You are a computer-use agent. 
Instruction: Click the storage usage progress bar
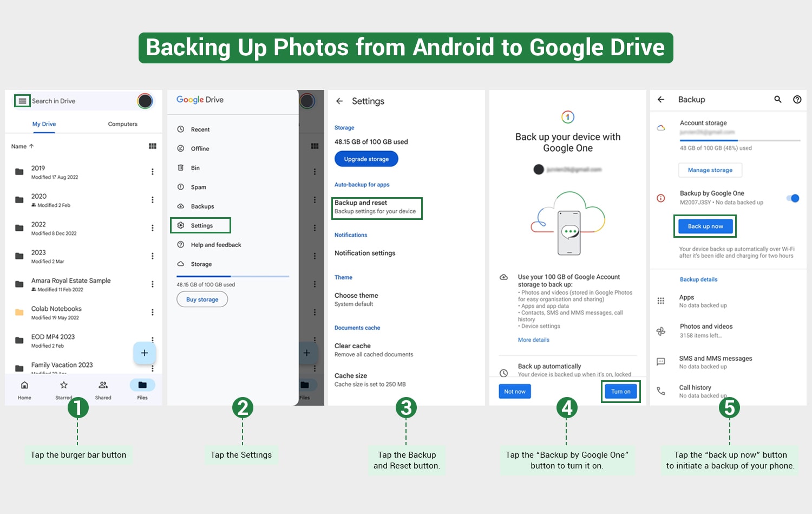(232, 276)
